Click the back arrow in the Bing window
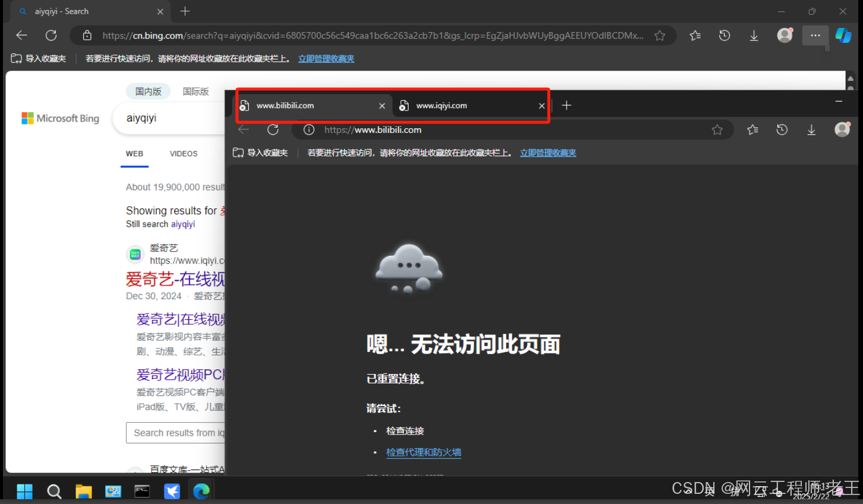The image size is (863, 504). coord(22,35)
